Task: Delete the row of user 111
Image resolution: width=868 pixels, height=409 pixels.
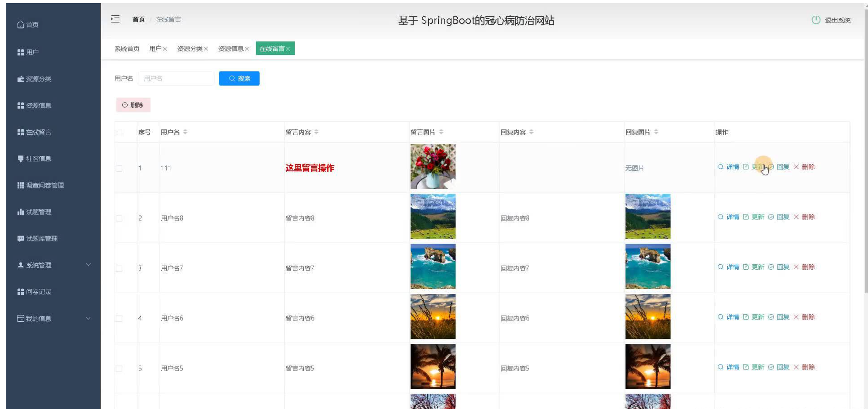Action: [x=804, y=167]
